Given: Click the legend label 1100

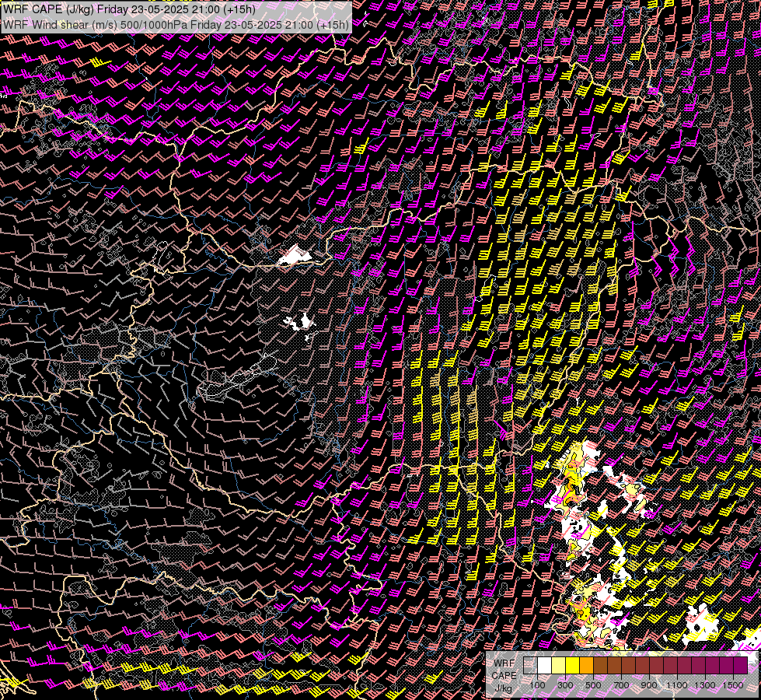Looking at the screenshot, I should tap(677, 685).
